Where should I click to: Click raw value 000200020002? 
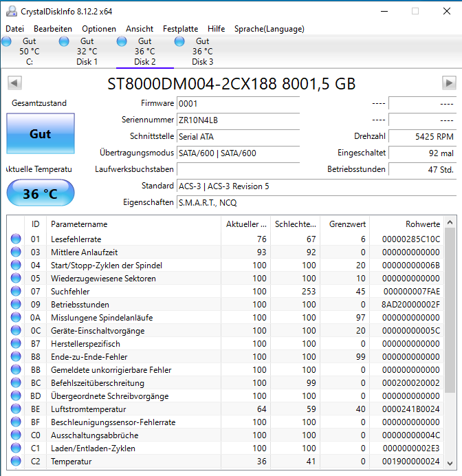(411, 383)
